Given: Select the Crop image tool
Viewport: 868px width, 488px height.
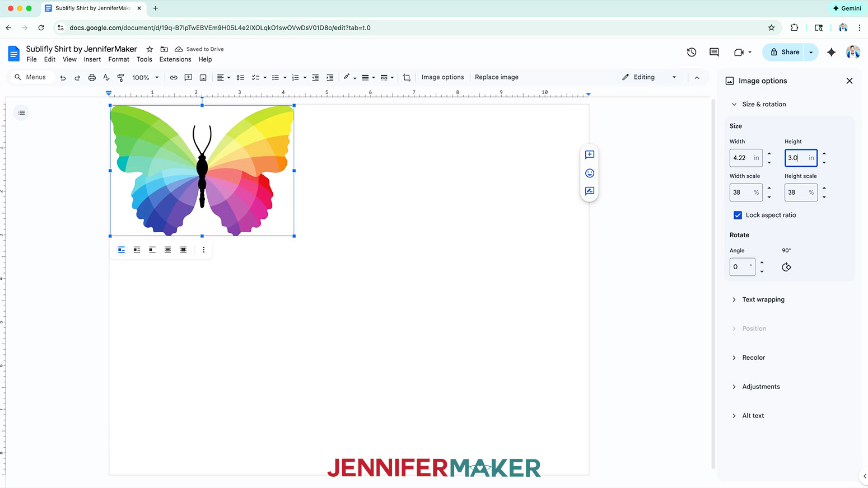Looking at the screenshot, I should coord(407,78).
